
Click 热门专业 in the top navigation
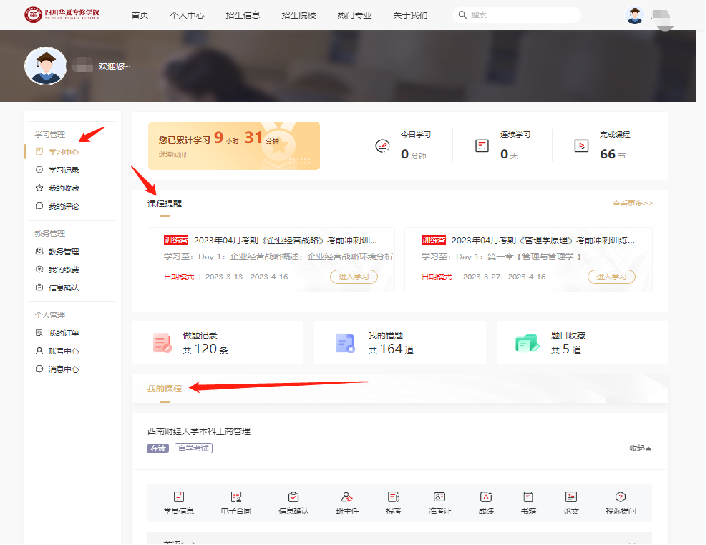[354, 15]
